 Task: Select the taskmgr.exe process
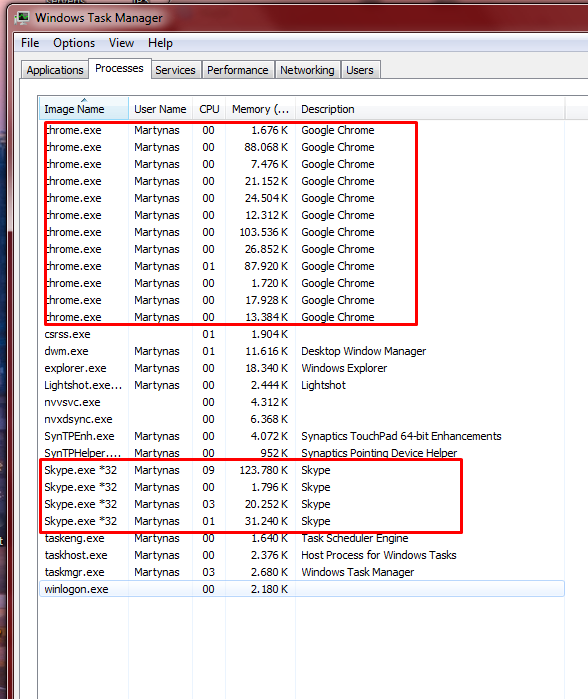coord(302,572)
